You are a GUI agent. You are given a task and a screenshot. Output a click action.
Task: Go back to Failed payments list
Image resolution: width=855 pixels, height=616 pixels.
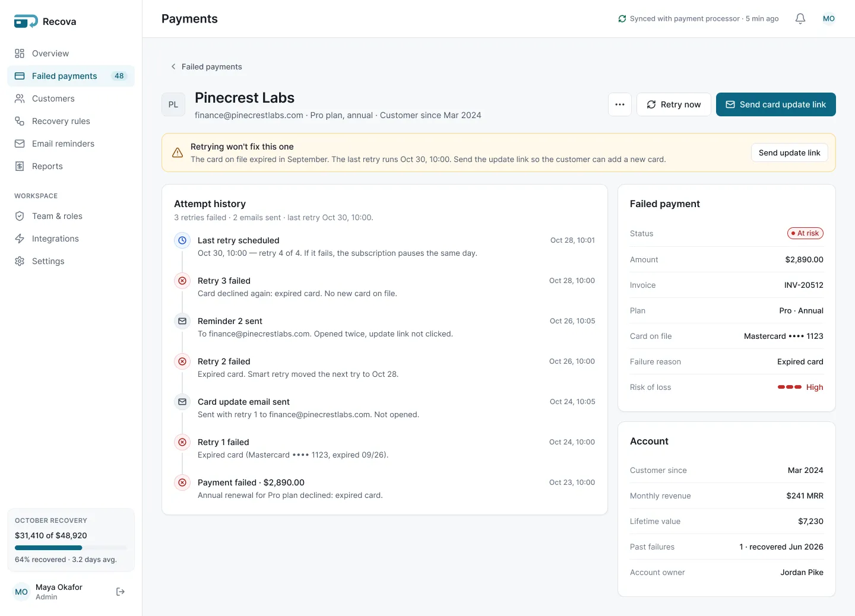pos(206,66)
